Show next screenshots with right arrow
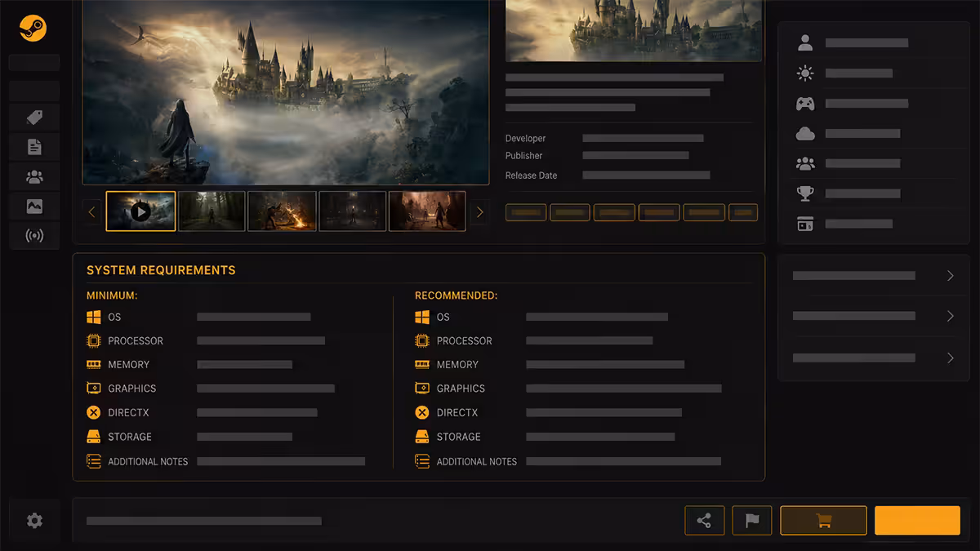The width and height of the screenshot is (980, 551). point(479,212)
